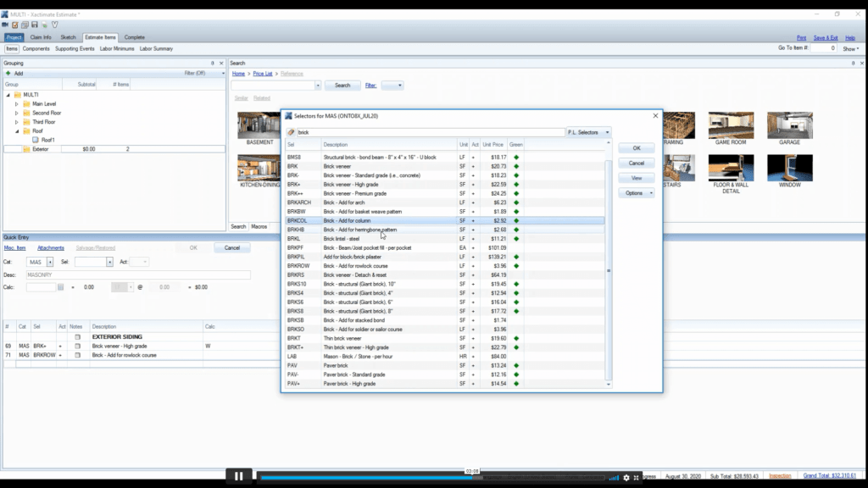Open the Project tab
Screen dimensions: 868x488
click(14, 37)
